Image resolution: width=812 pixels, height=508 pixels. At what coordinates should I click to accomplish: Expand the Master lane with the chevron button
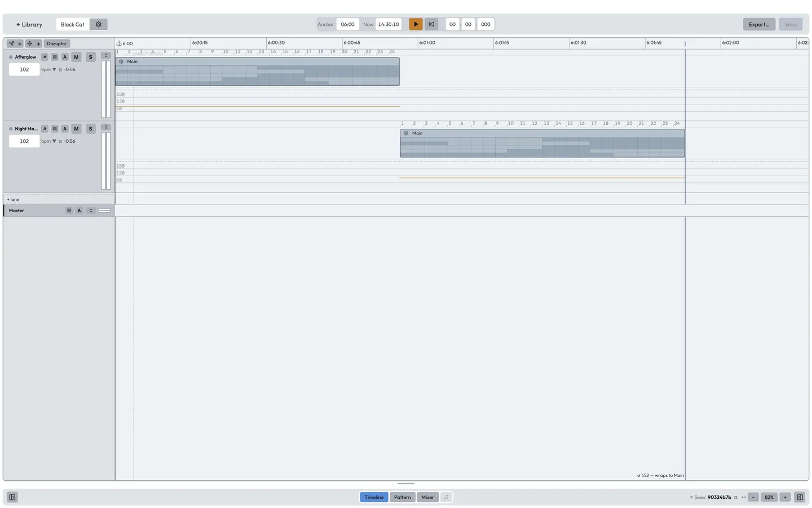tap(90, 211)
